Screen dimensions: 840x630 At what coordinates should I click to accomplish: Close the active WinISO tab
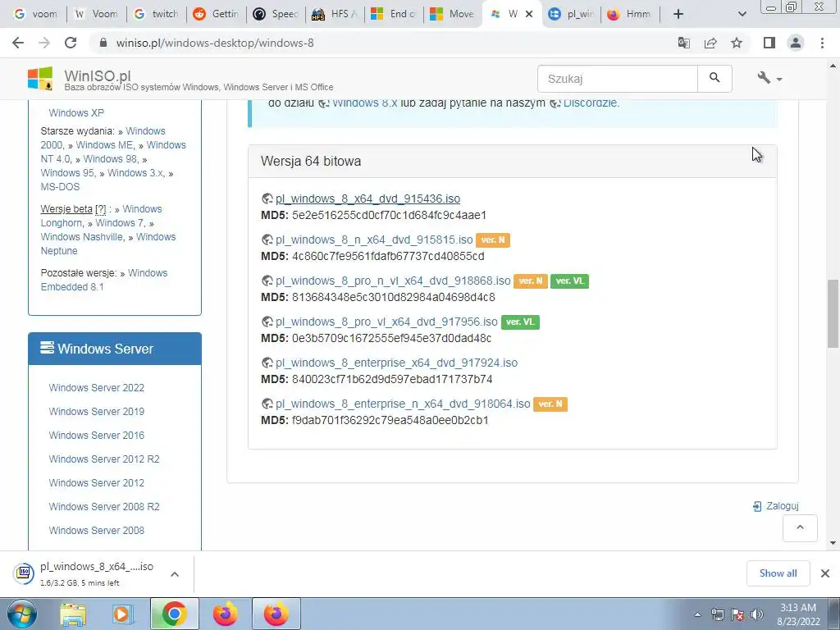pos(529,14)
